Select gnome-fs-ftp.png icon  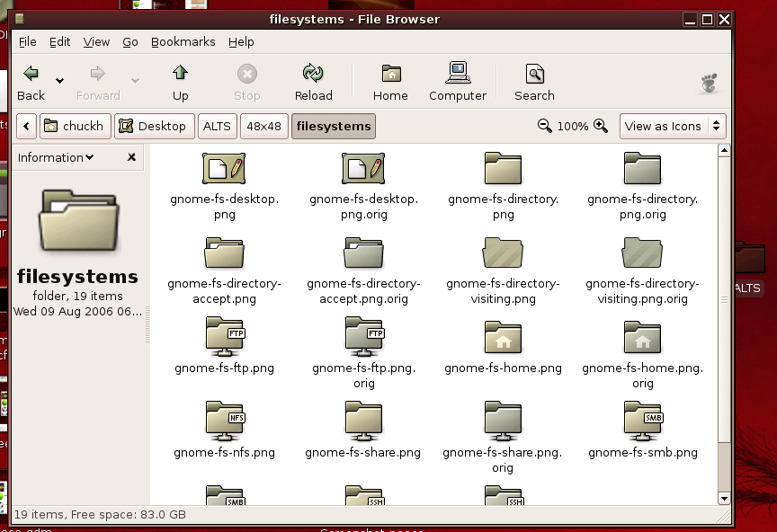225,337
